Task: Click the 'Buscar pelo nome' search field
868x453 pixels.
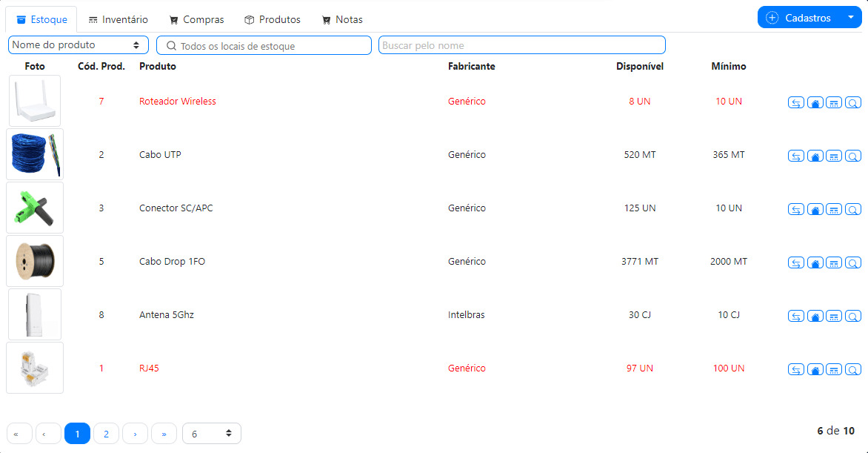Action: [x=521, y=45]
